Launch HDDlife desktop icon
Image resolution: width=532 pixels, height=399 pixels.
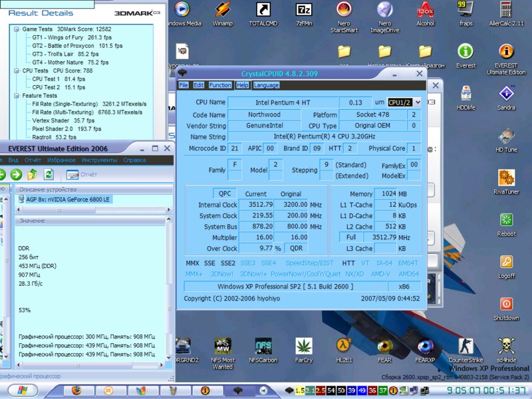pyautogui.click(x=466, y=98)
